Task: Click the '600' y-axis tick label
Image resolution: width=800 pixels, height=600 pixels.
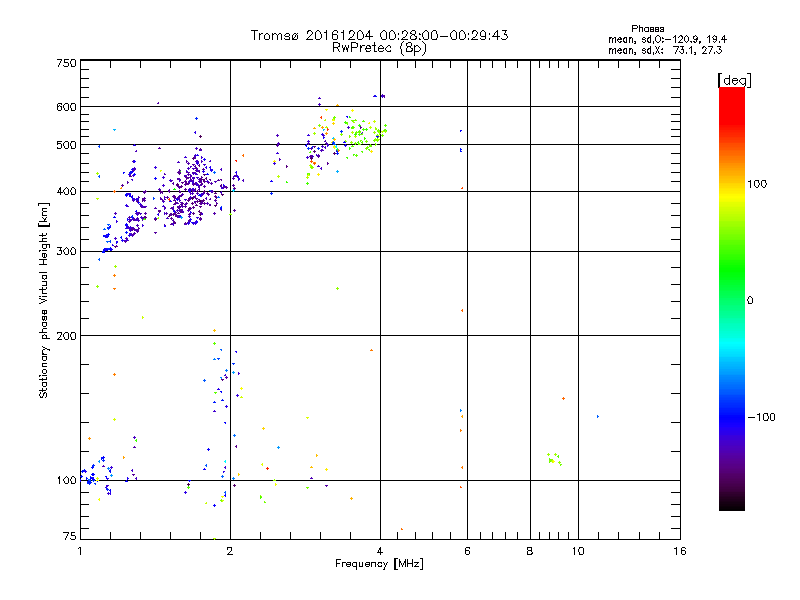Action: [x=66, y=107]
